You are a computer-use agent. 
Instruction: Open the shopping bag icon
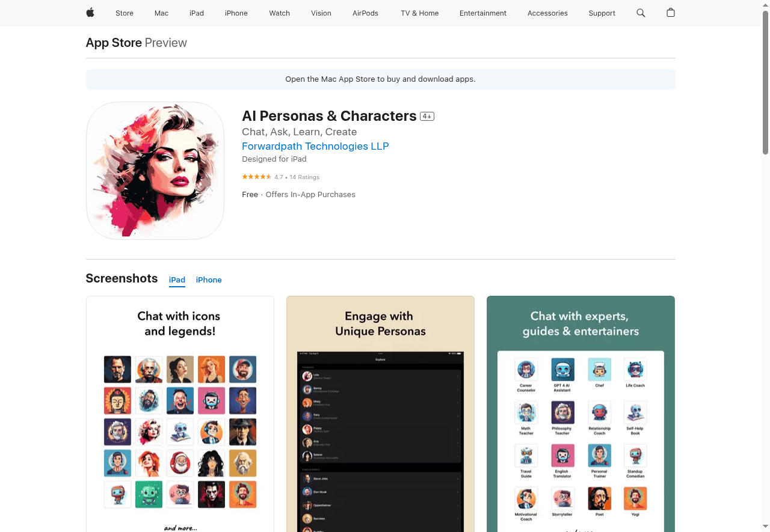[x=671, y=13]
